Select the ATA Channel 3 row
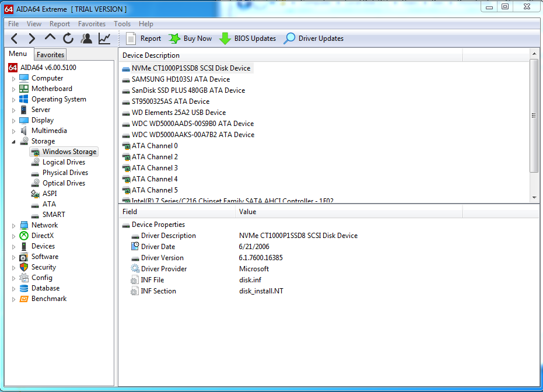The width and height of the screenshot is (543, 392). click(155, 168)
